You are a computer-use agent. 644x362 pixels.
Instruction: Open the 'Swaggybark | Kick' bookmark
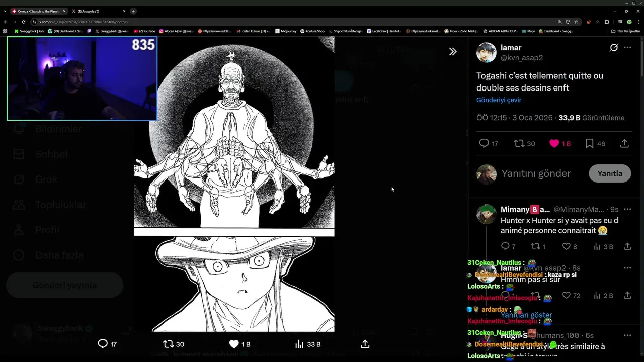click(29, 31)
